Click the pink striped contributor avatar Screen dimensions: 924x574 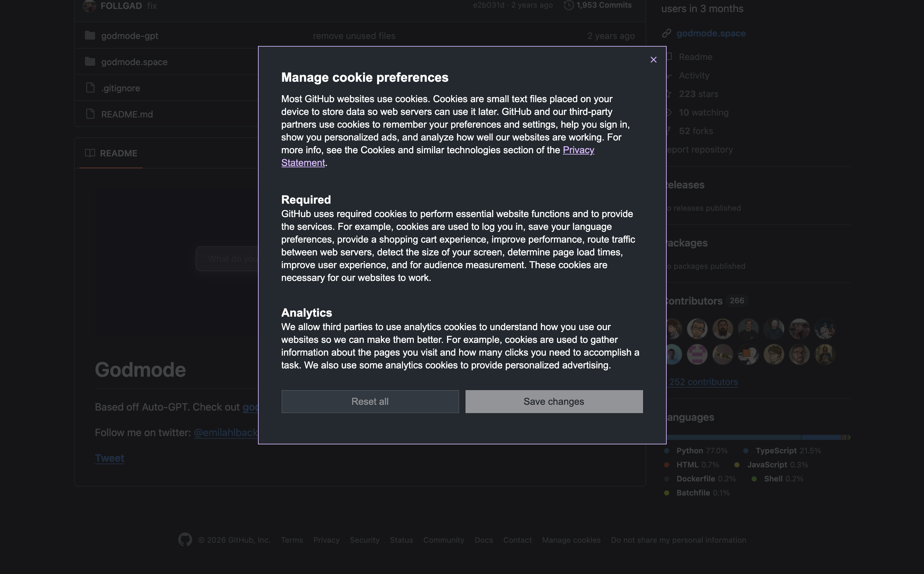tap(697, 355)
